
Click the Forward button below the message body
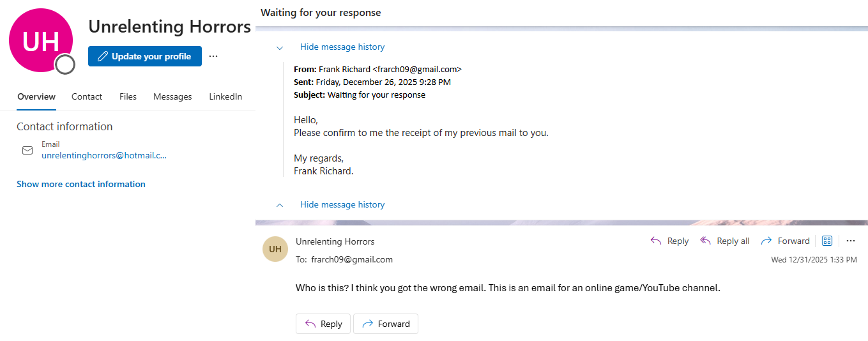(386, 324)
